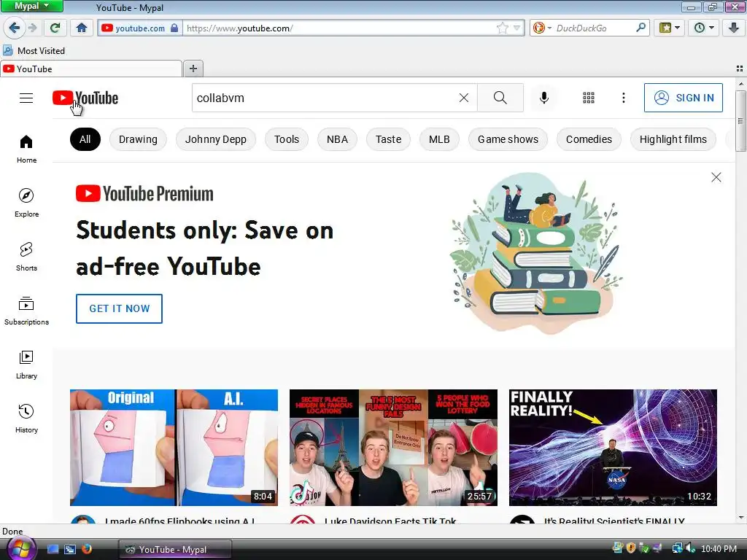Screen dimensions: 747x560
Task: Click the YouTube logo
Action: click(85, 98)
